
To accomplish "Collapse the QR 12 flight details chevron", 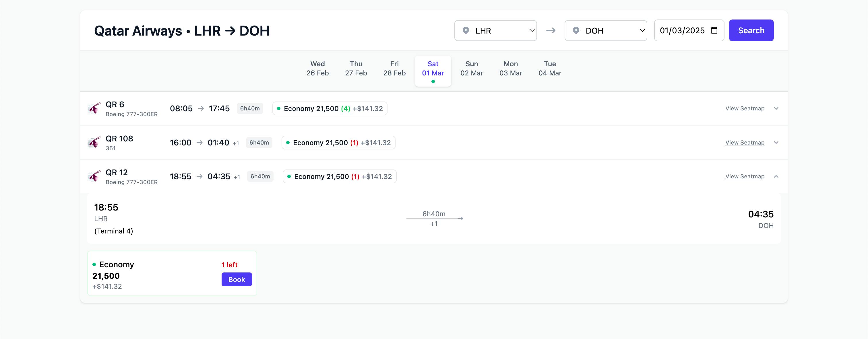I will (x=776, y=176).
